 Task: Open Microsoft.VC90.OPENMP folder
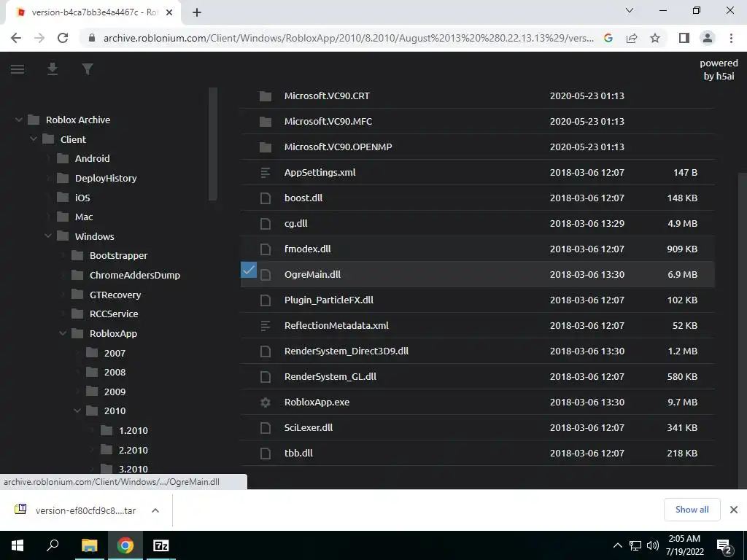(x=338, y=147)
